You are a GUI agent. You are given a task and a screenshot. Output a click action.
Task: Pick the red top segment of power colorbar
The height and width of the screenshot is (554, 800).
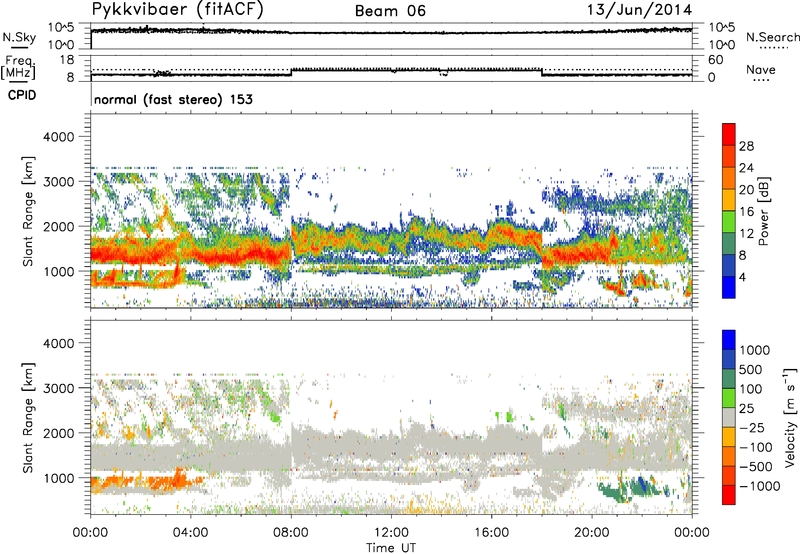pyautogui.click(x=729, y=134)
